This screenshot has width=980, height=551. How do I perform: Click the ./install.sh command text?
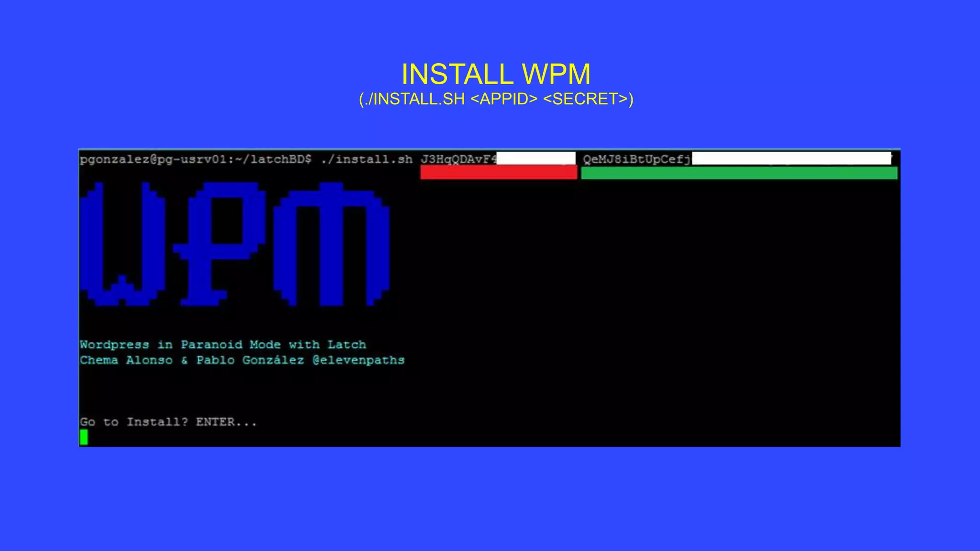(x=367, y=159)
